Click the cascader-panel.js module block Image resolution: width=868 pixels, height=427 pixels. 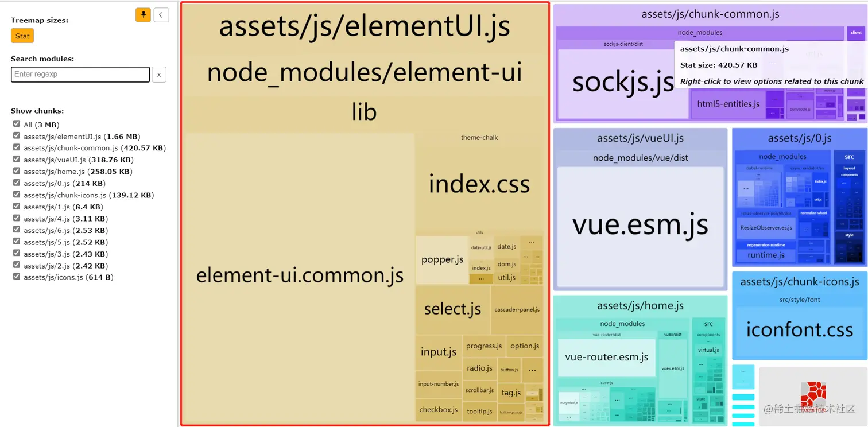517,309
